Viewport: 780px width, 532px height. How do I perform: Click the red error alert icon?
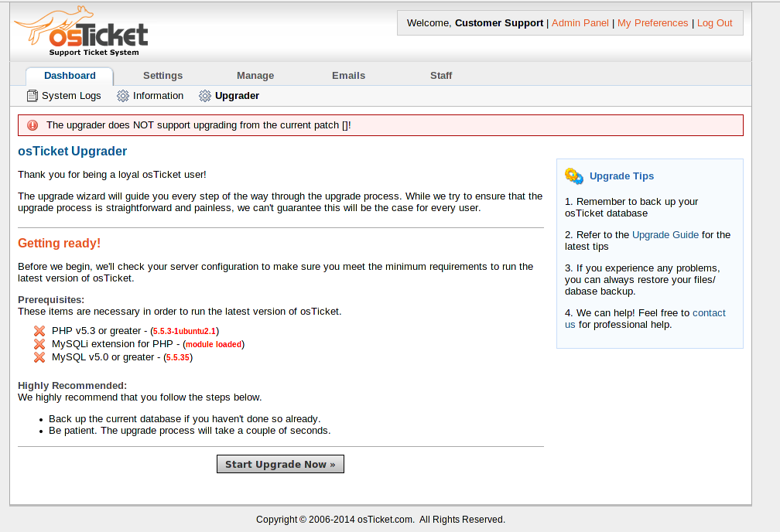click(32, 125)
